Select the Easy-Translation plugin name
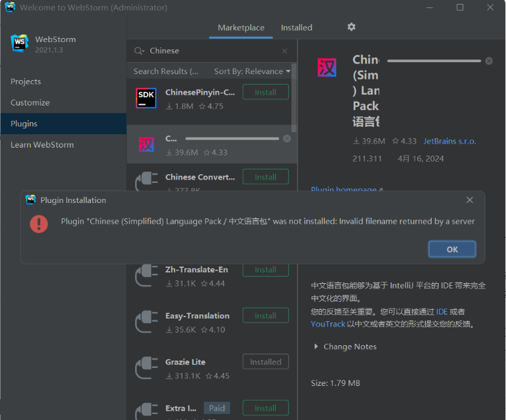 (x=197, y=316)
